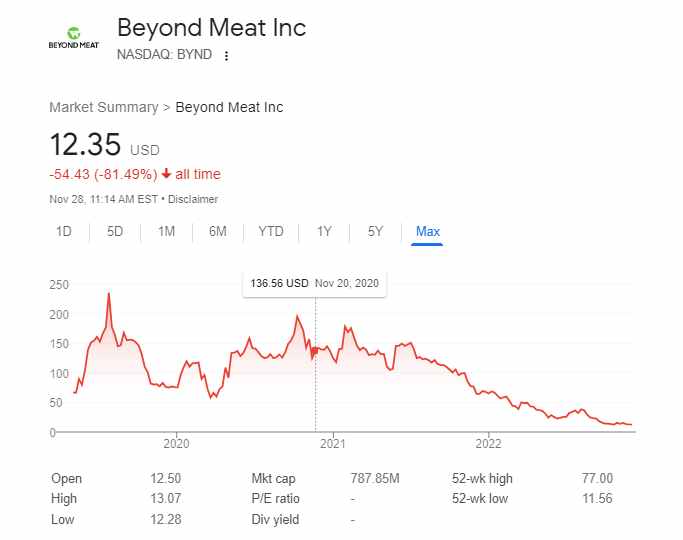Open the three-dot more options menu
Viewport: 683px width, 540px height.
pyautogui.click(x=227, y=56)
